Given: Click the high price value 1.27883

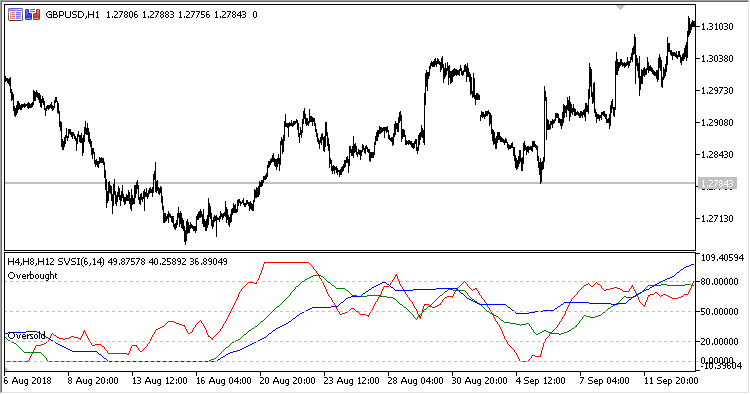Looking at the screenshot, I should pyautogui.click(x=158, y=15).
